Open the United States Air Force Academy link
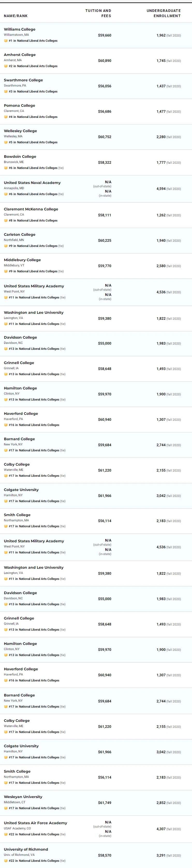 click(35, 823)
